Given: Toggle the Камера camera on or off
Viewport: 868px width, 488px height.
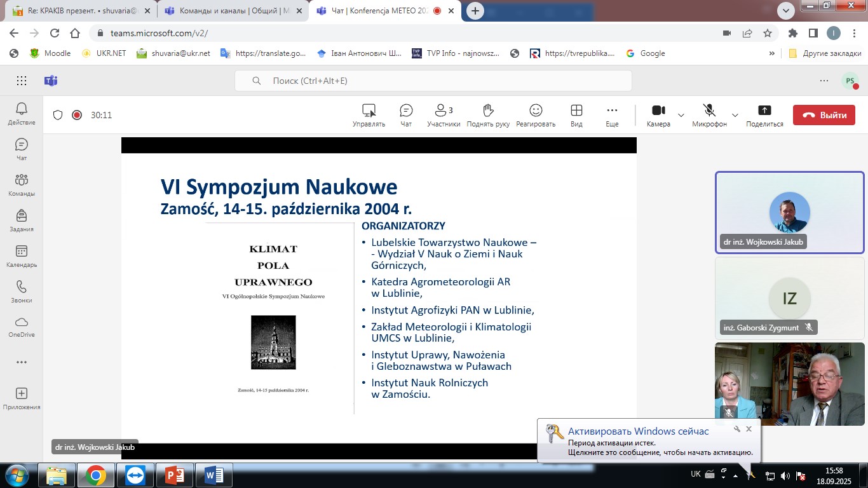Looking at the screenshot, I should click(x=658, y=115).
